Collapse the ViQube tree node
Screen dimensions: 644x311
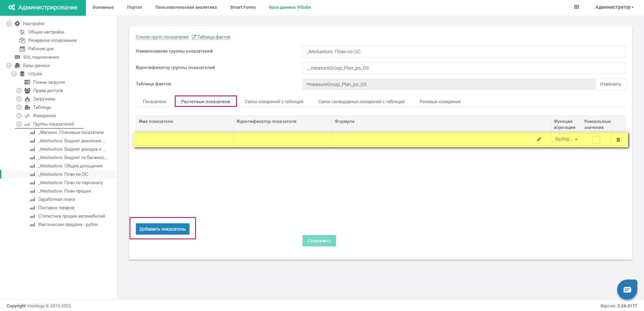tap(14, 74)
